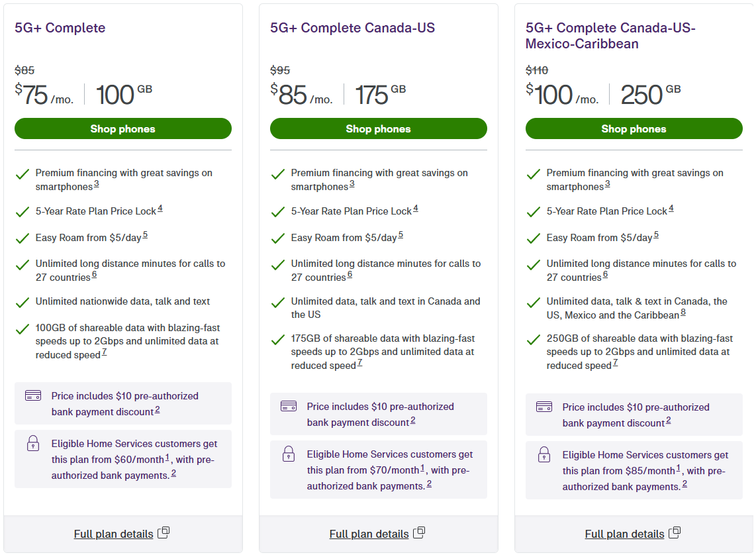Open footnote 8 beside Mexico and the Caribbean
The height and width of the screenshot is (557, 756).
tap(683, 313)
